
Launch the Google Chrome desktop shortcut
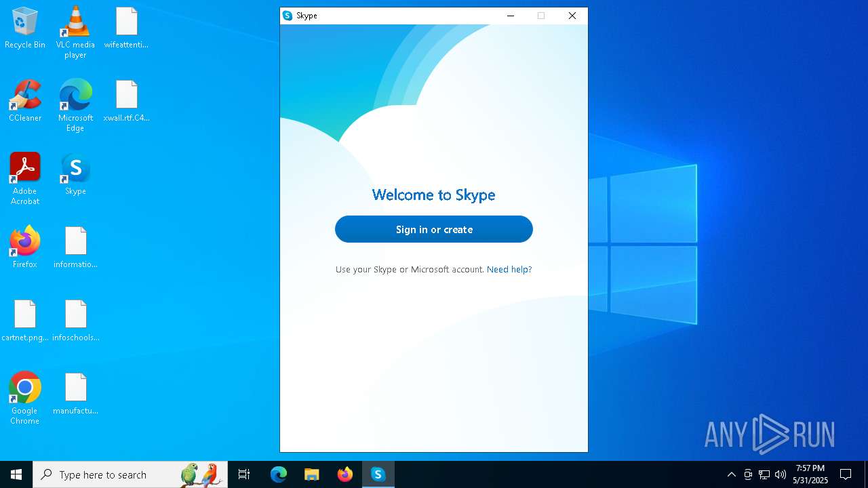tap(25, 399)
